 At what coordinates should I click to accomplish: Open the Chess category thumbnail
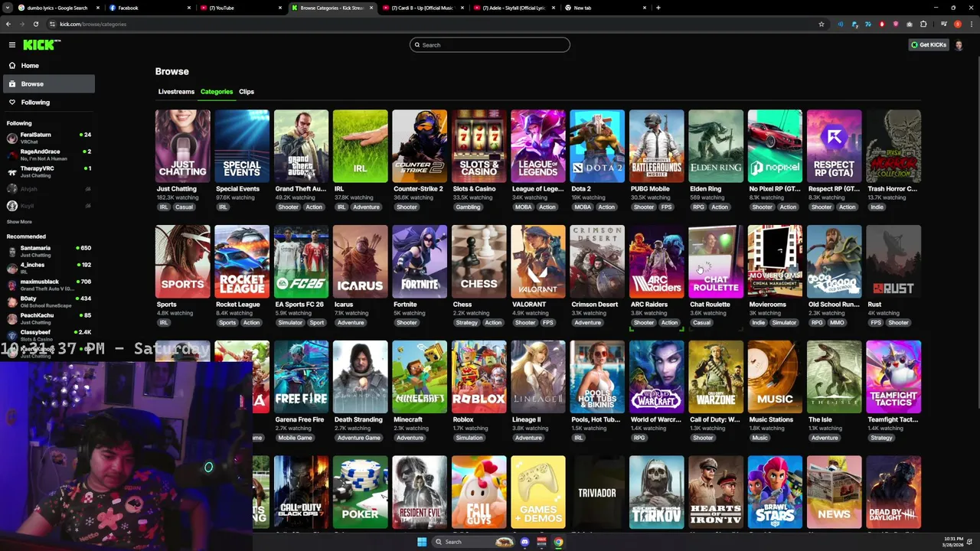479,262
